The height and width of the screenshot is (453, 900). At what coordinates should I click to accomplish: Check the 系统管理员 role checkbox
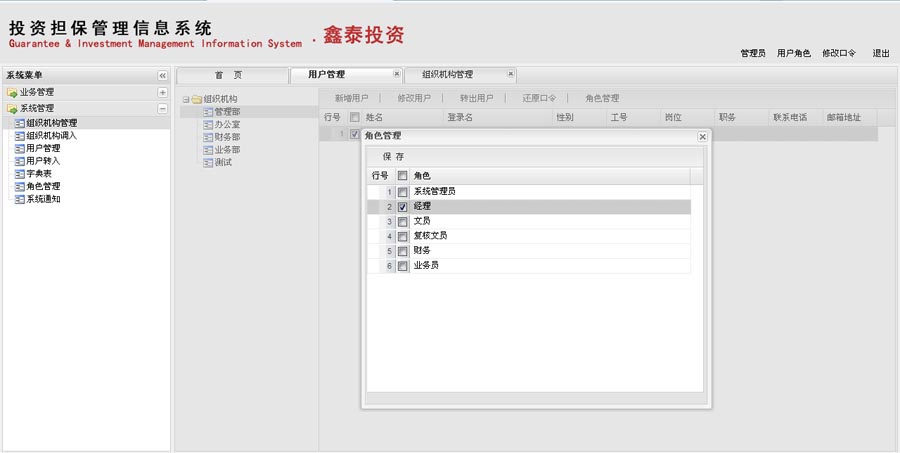click(x=402, y=192)
